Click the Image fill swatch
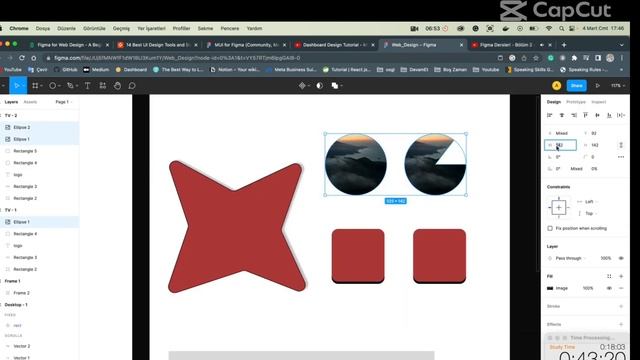 coord(550,288)
